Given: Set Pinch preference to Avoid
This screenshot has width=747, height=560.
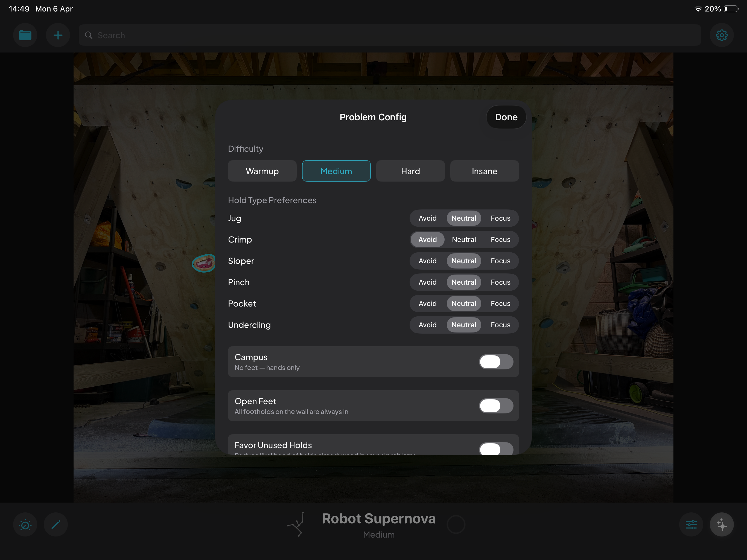Looking at the screenshot, I should coord(428,282).
